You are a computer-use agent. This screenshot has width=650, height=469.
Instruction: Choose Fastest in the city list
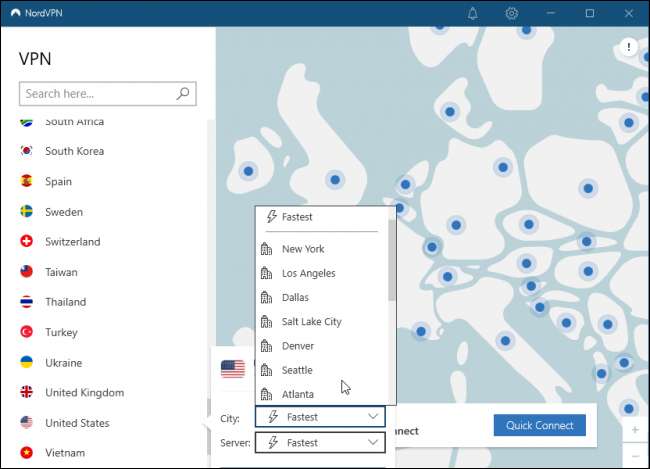[297, 217]
